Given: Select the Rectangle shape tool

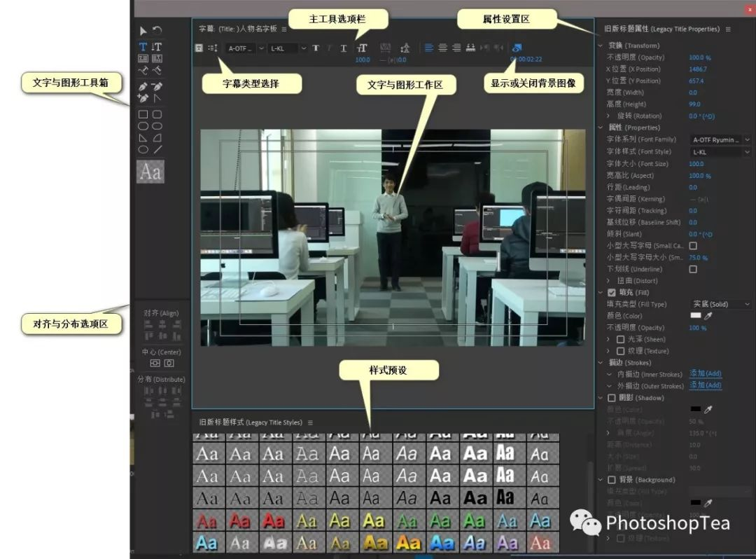Looking at the screenshot, I should coord(144,114).
